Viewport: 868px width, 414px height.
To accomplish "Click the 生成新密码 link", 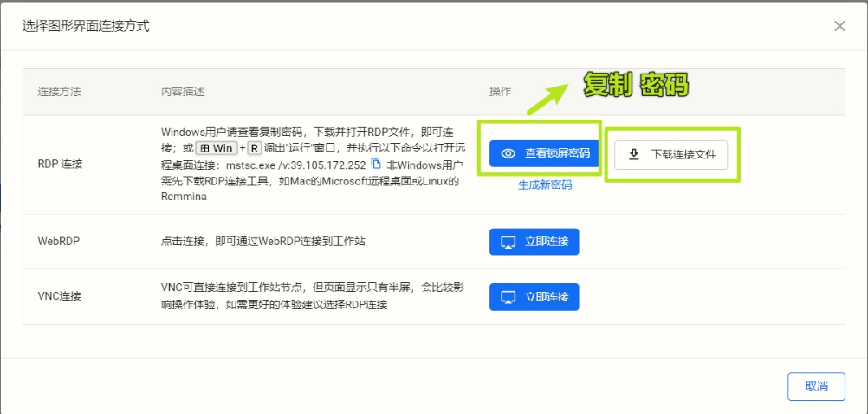I will [545, 184].
